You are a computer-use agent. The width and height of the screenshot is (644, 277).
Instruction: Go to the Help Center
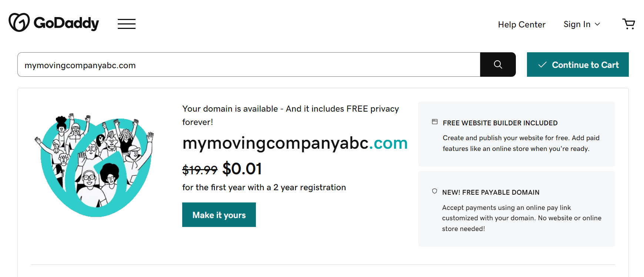click(521, 24)
